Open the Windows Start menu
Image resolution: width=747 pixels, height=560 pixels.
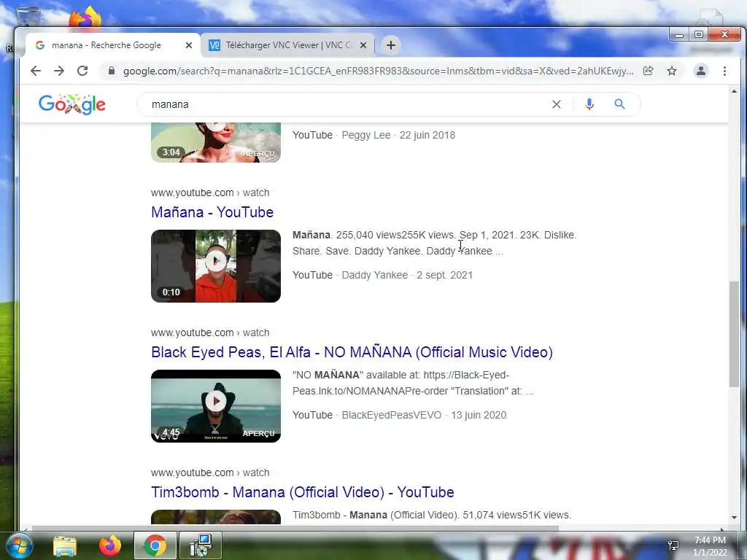click(18, 545)
